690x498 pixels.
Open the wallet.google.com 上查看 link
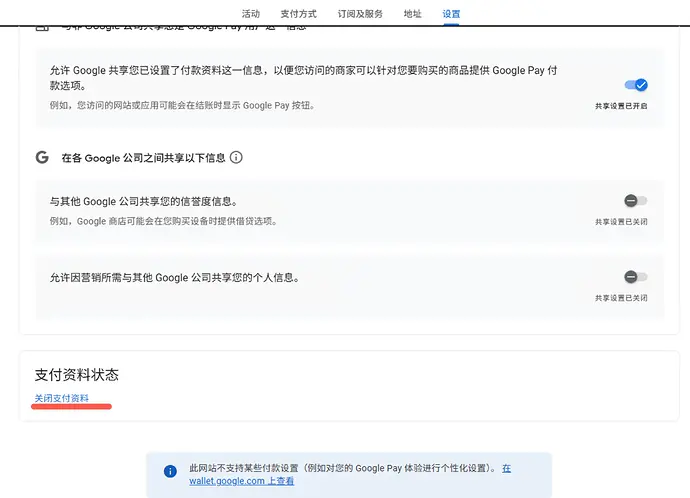click(242, 481)
